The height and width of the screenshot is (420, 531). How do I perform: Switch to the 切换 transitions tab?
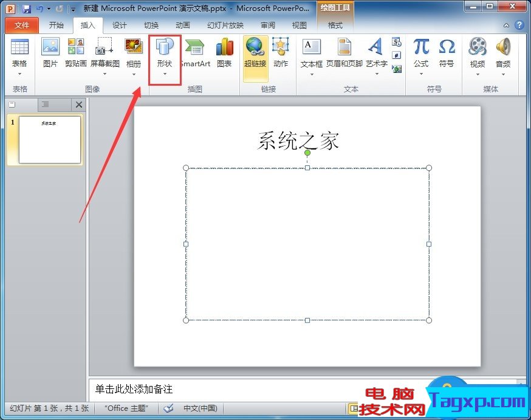click(151, 25)
